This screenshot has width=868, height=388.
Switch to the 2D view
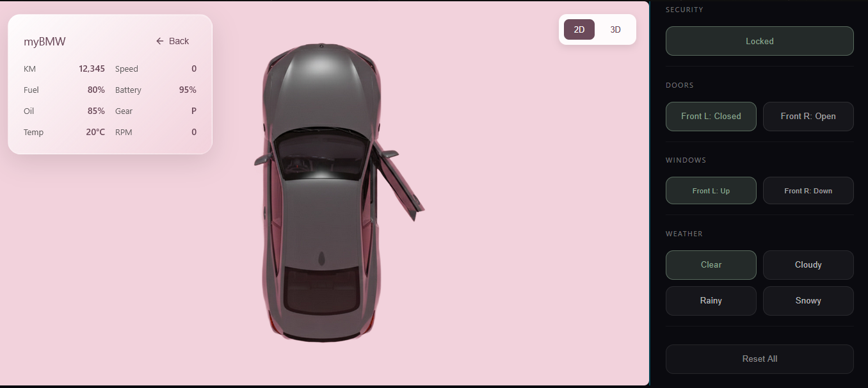pyautogui.click(x=579, y=29)
